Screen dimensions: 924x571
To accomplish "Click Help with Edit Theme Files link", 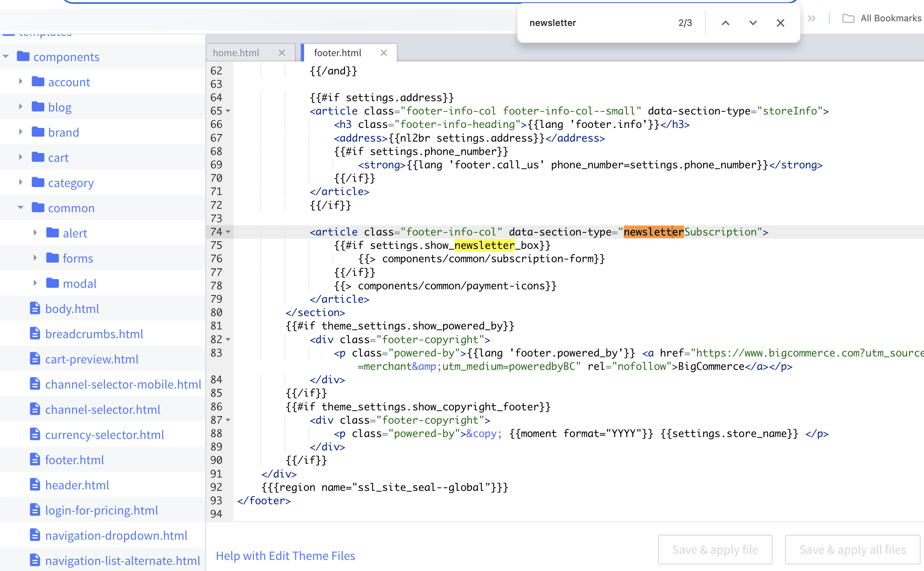I will (286, 555).
